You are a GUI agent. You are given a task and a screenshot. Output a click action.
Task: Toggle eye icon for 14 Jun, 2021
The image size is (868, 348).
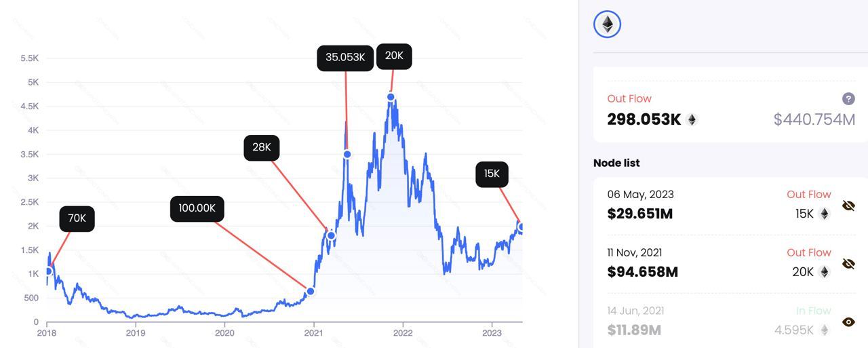848,322
